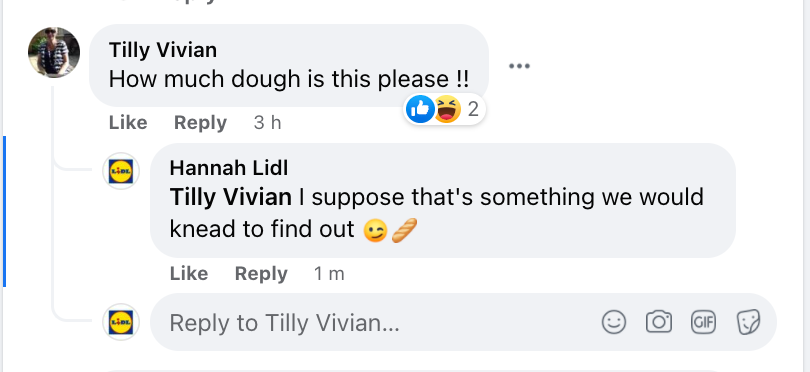Like Tilly Vivian's dough comment

[128, 122]
